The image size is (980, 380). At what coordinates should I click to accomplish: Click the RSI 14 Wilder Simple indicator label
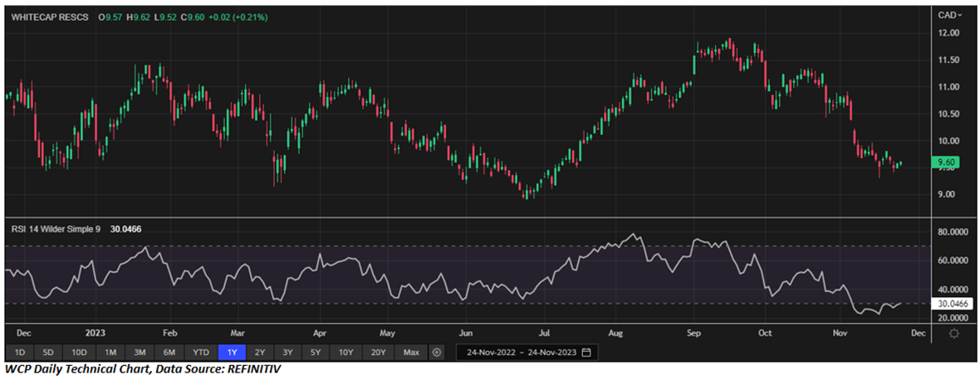click(x=56, y=227)
